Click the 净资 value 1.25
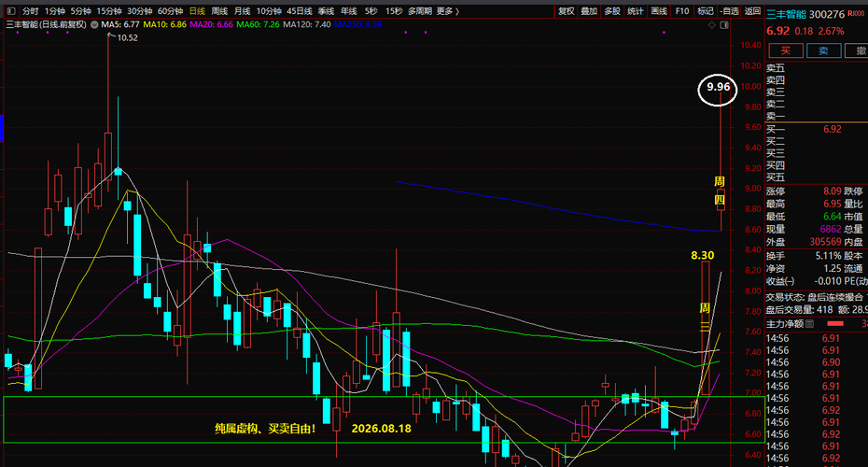The height and width of the screenshot is (467, 868). click(x=832, y=269)
